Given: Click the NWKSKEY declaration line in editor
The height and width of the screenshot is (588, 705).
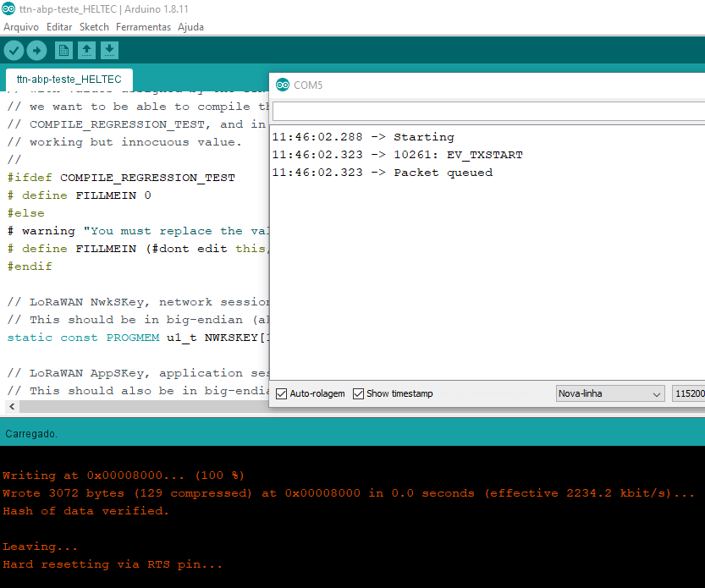Looking at the screenshot, I should pos(135,338).
